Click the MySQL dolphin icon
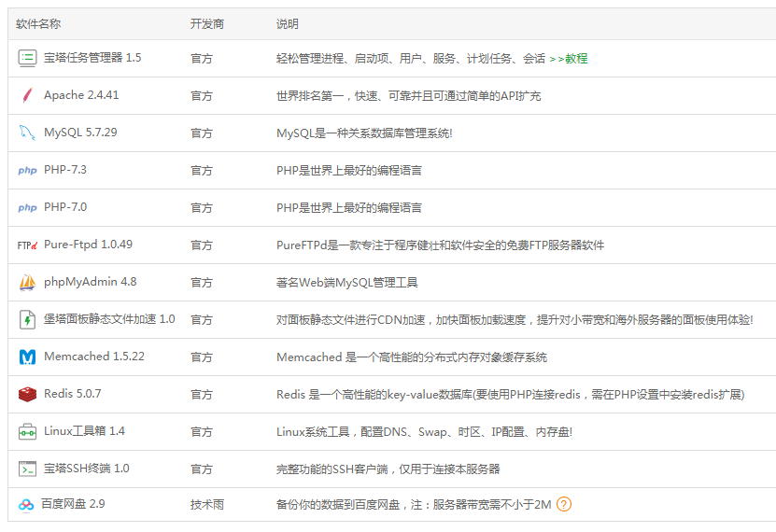 pos(27,133)
